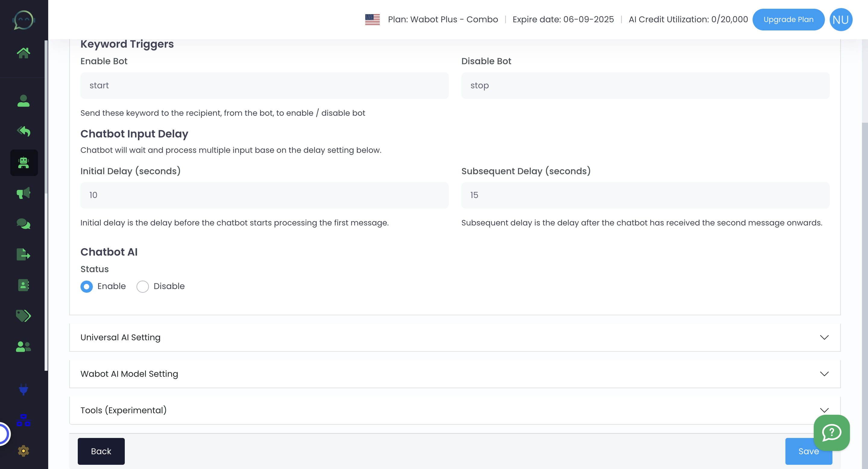Select the tags icon in the sidebar
Screen dimensions: 868x469
[x=24, y=316]
